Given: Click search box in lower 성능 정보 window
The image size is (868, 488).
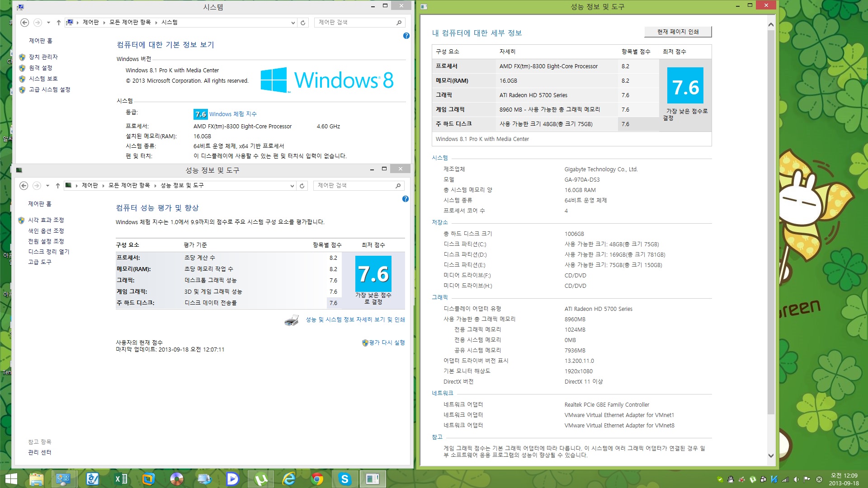Looking at the screenshot, I should (359, 186).
